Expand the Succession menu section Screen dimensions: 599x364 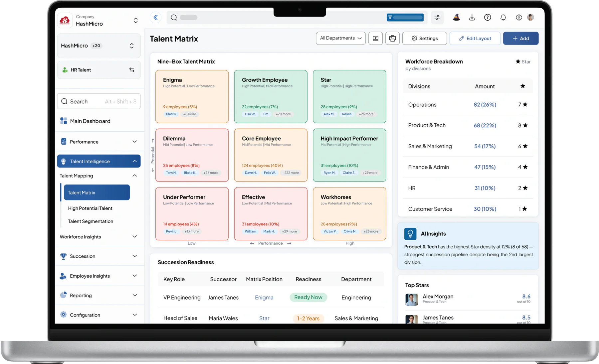point(99,256)
